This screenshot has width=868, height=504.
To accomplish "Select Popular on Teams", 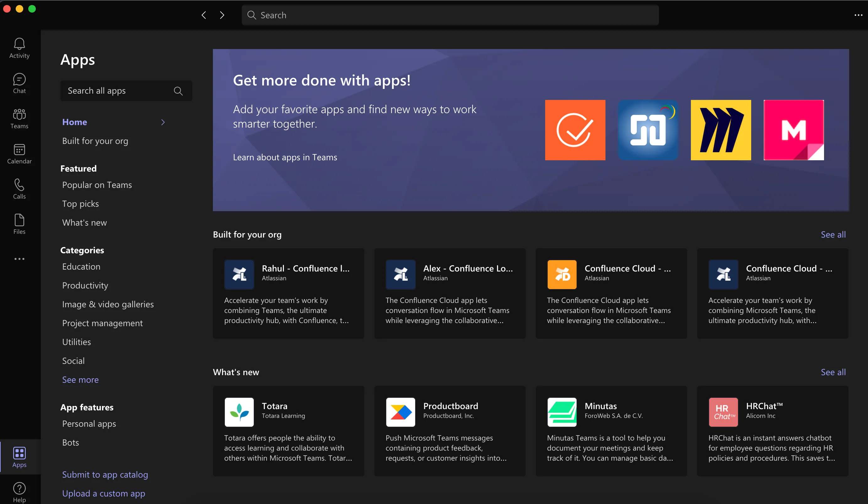I will click(97, 185).
